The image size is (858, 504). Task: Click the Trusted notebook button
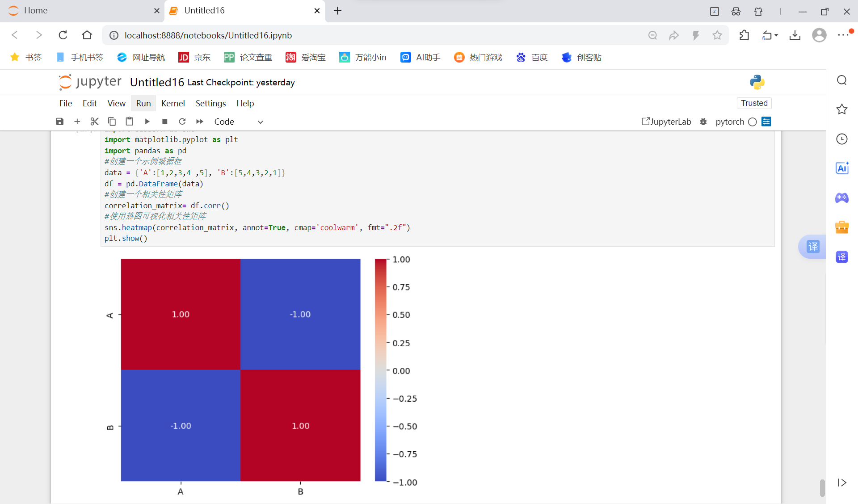(754, 103)
